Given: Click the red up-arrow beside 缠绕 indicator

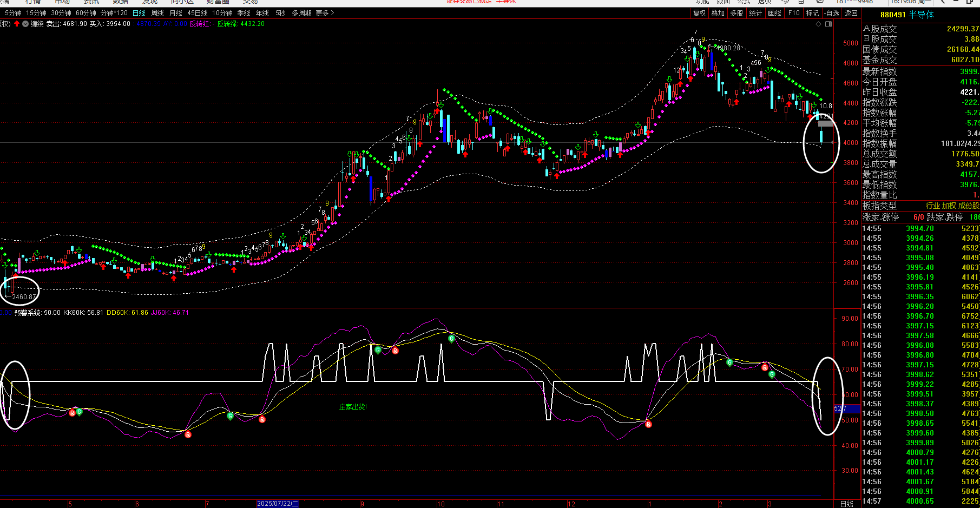Looking at the screenshot, I should coord(17,24).
